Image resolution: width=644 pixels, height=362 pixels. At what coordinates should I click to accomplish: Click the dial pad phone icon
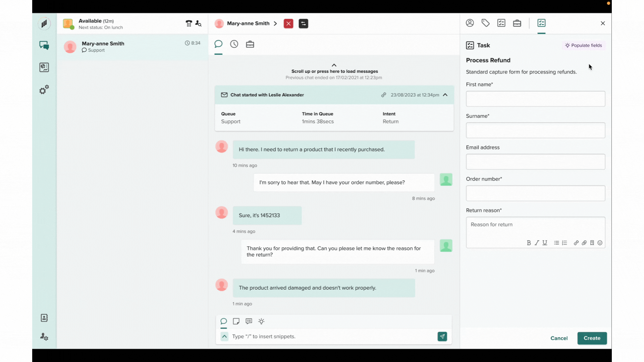189,23
